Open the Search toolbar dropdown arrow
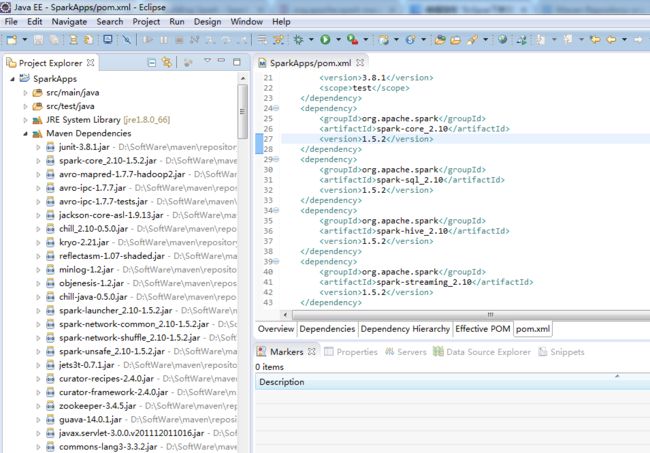650x453 pixels. (x=485, y=40)
